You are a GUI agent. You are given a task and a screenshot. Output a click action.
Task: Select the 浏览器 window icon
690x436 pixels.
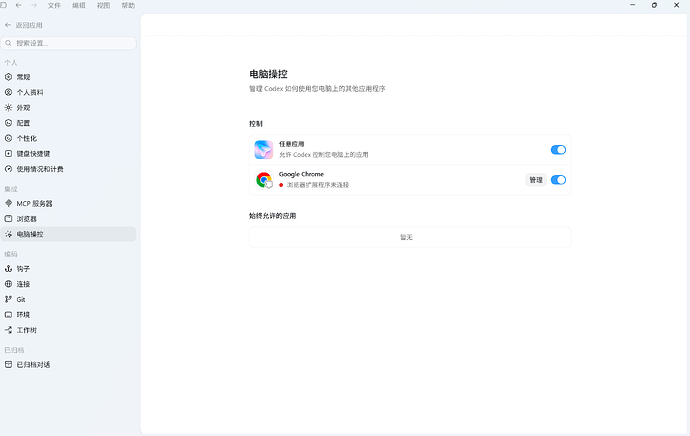(x=8, y=219)
